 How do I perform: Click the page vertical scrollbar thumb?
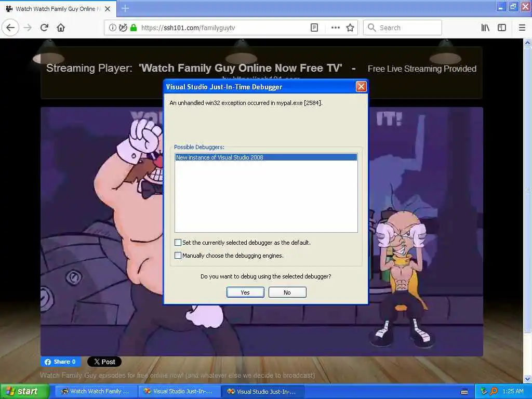coord(527,191)
